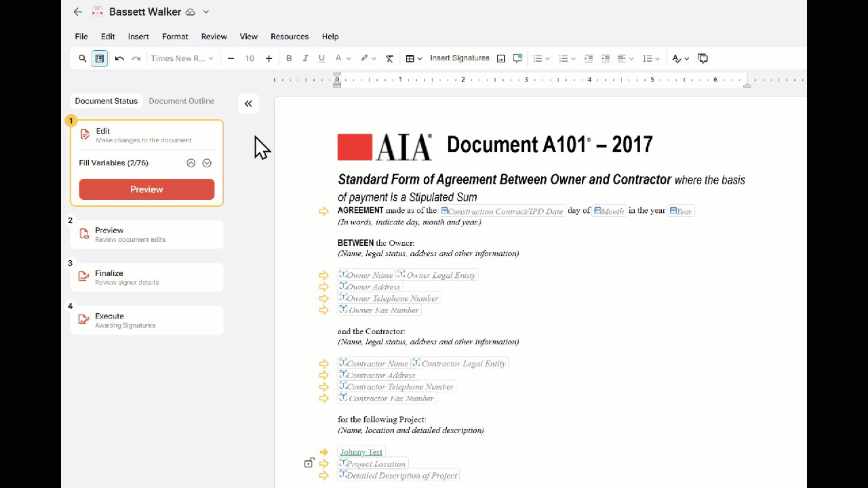Viewport: 868px width, 488px height.
Task: Expand the Bassett Walker title dropdown
Action: point(206,12)
